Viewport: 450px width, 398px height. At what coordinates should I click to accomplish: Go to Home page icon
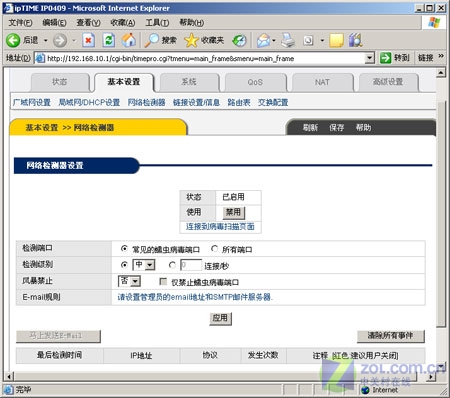[129, 40]
